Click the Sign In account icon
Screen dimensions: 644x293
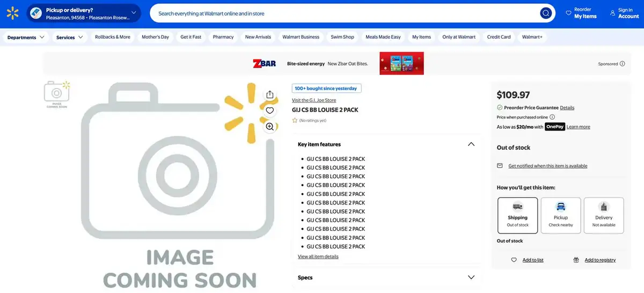(612, 13)
